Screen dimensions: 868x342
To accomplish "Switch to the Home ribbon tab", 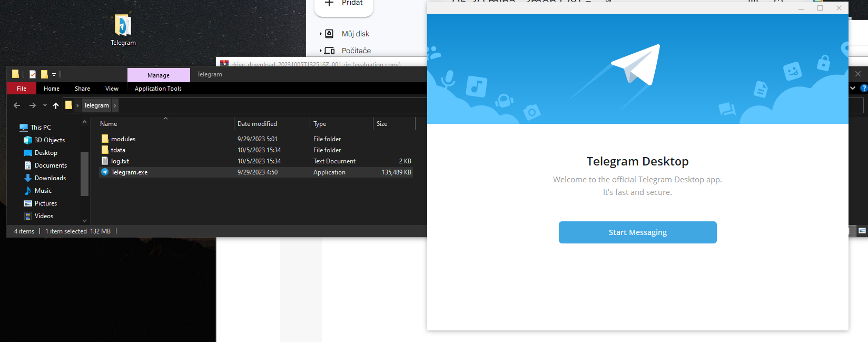I will (52, 89).
